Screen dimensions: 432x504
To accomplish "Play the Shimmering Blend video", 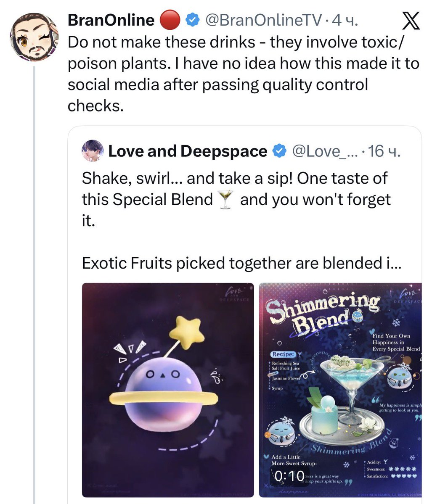I will [340, 390].
